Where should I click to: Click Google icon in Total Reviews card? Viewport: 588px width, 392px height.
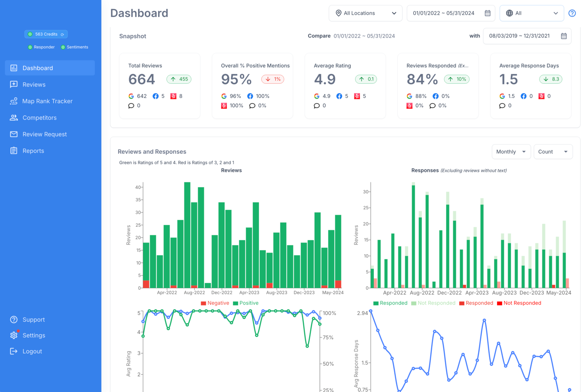coord(131,96)
